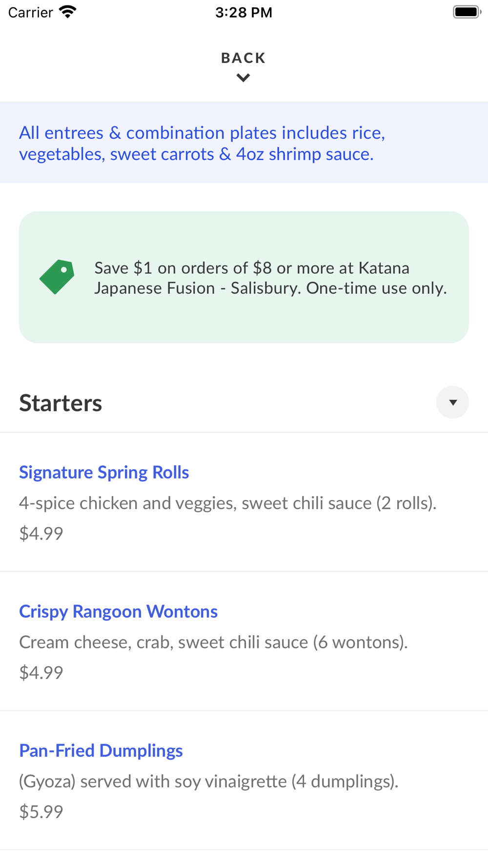Tap the 3:28 PM clock
Screen dimensions: 488x868
click(x=244, y=13)
